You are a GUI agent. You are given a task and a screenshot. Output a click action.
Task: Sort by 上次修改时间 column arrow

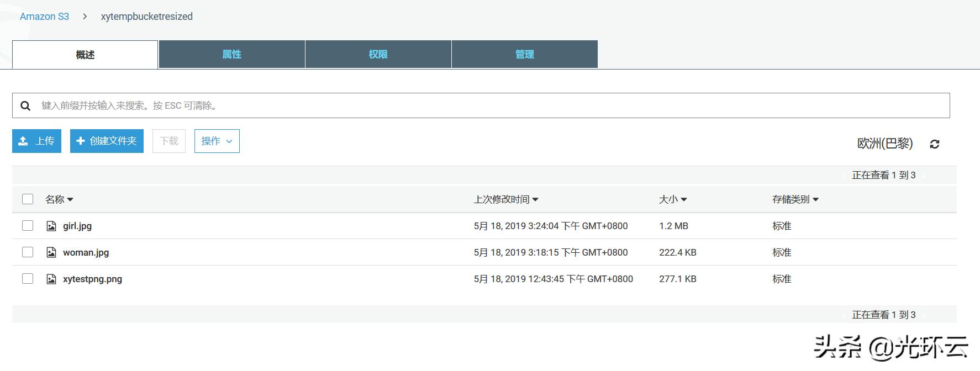pyautogui.click(x=535, y=200)
